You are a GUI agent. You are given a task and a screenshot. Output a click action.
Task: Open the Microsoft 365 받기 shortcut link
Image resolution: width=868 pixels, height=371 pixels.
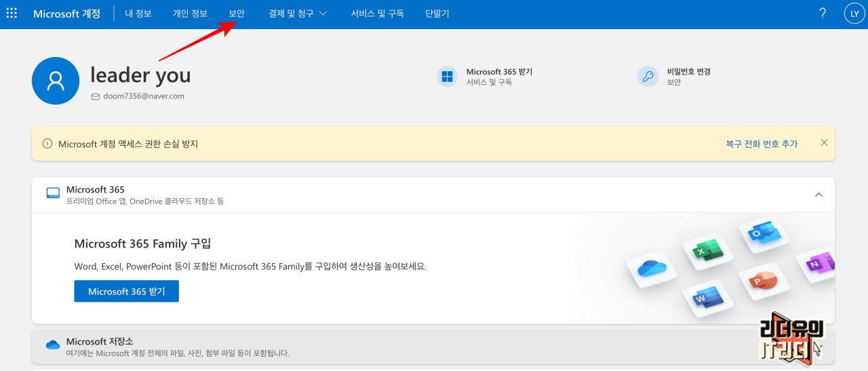(499, 72)
